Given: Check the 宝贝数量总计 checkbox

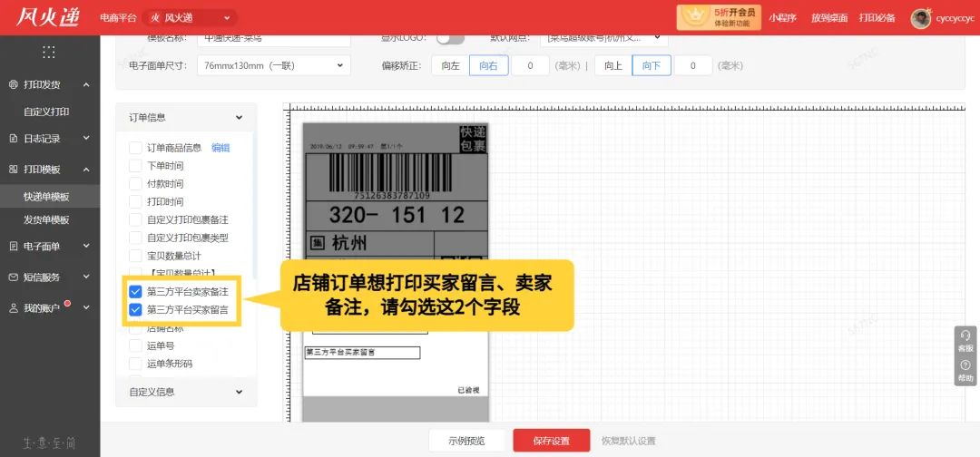Looking at the screenshot, I should pyautogui.click(x=135, y=256).
